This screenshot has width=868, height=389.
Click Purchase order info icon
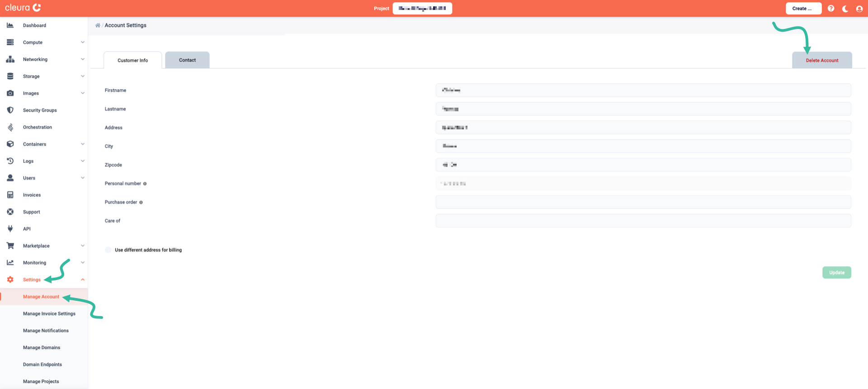click(141, 202)
